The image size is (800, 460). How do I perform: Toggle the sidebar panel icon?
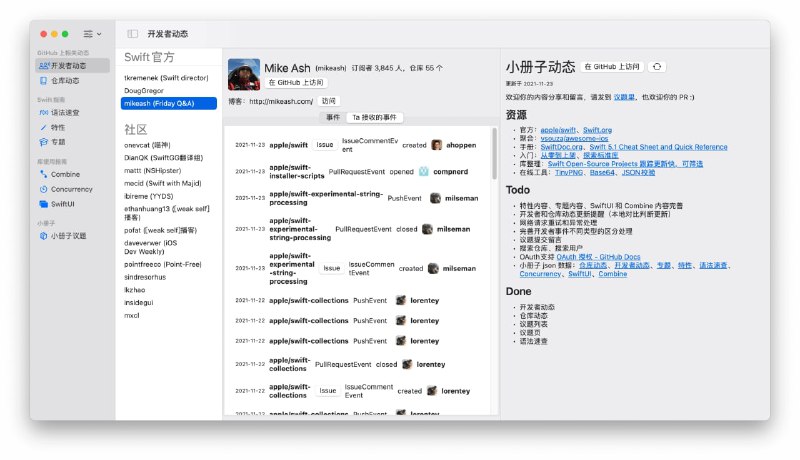pos(133,34)
